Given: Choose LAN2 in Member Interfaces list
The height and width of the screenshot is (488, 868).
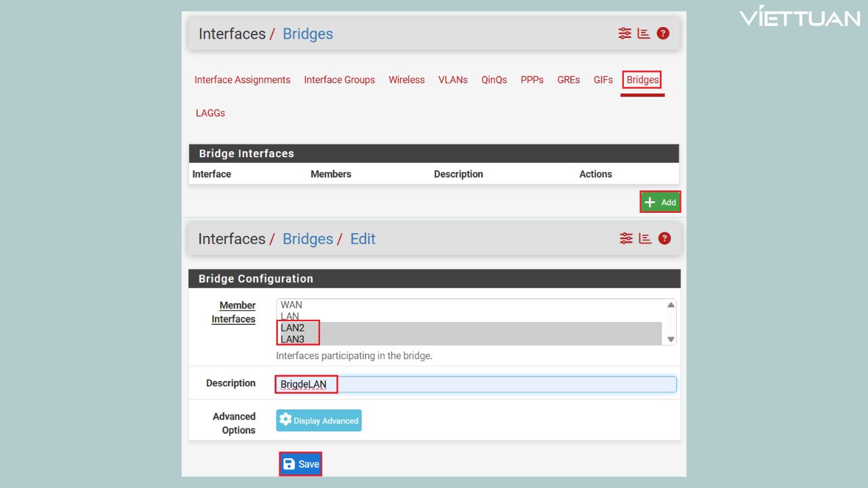Looking at the screenshot, I should [293, 328].
